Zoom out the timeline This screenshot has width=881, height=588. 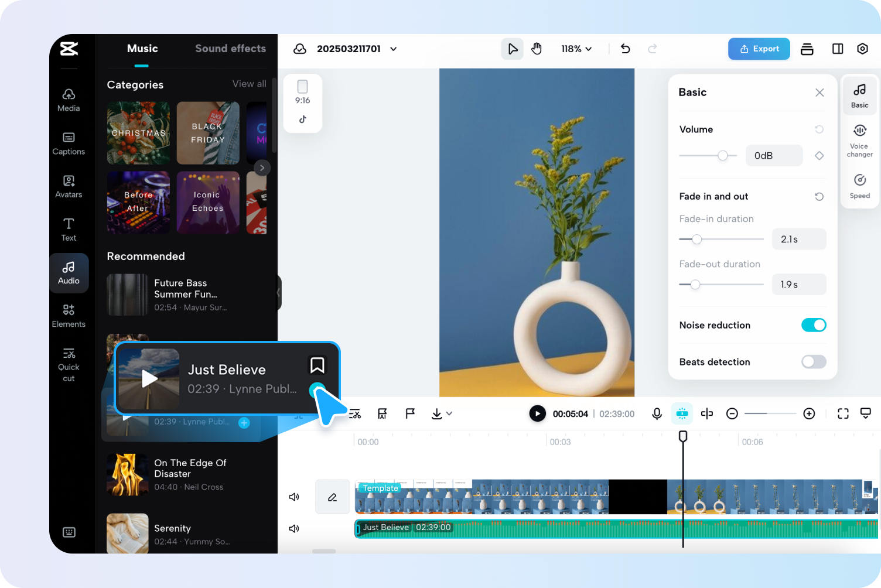point(732,413)
